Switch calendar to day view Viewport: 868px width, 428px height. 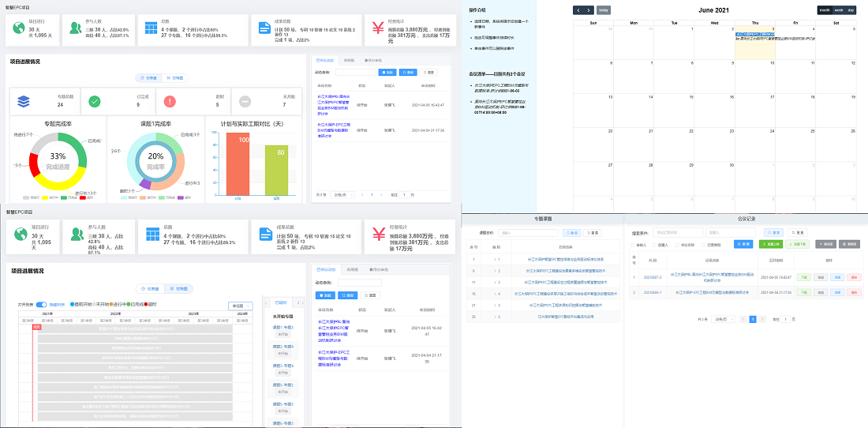point(851,10)
